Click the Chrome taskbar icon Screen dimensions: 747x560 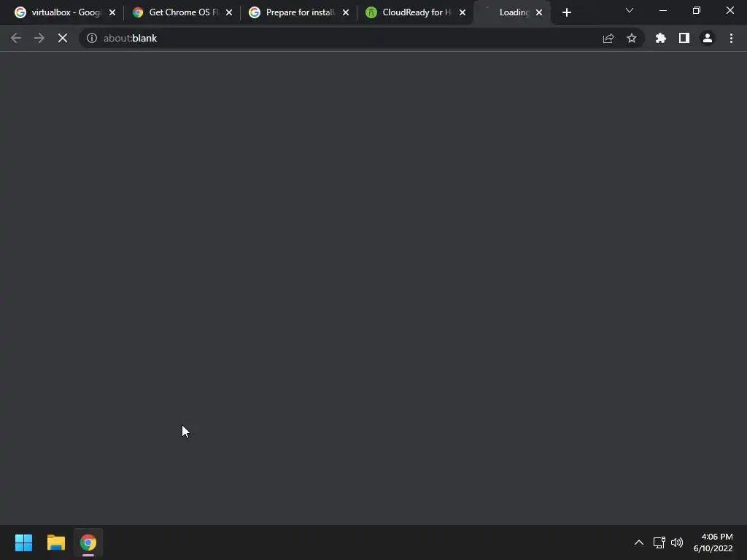pos(88,542)
